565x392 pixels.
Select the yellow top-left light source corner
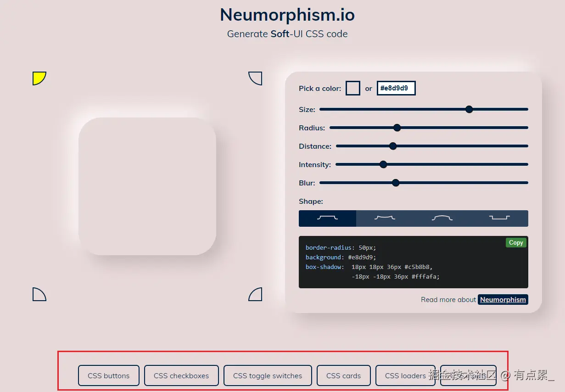(x=39, y=78)
